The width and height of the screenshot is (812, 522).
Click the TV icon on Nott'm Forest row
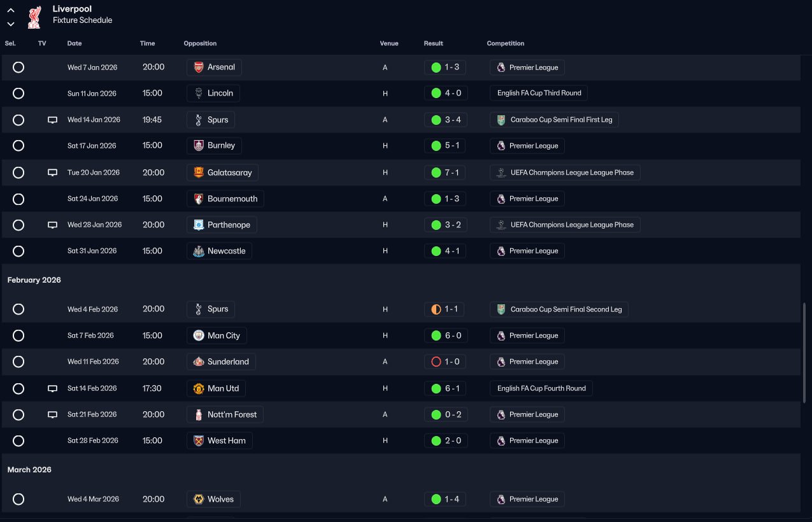coord(53,414)
